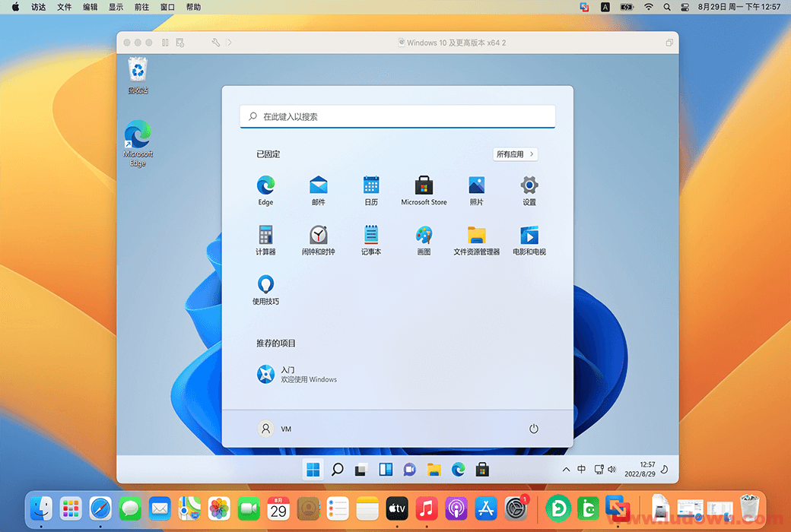
Task: Open 访达 Finder menu
Action: pos(38,7)
